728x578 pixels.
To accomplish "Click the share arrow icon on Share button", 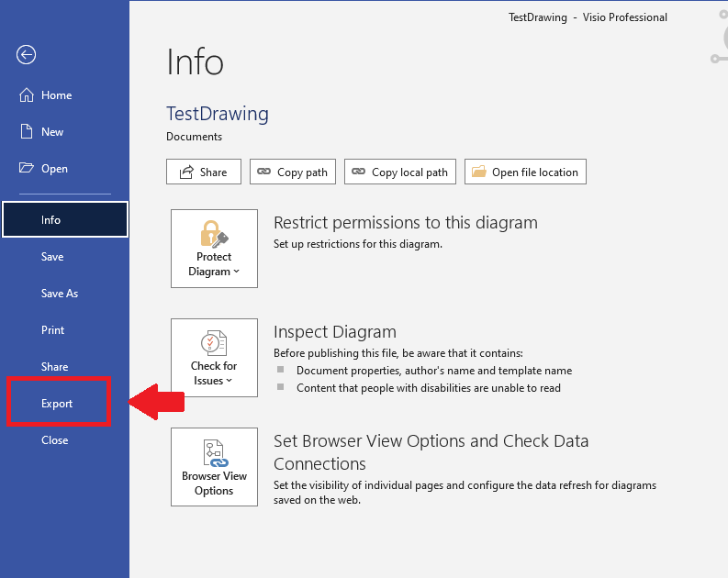I will tap(186, 172).
